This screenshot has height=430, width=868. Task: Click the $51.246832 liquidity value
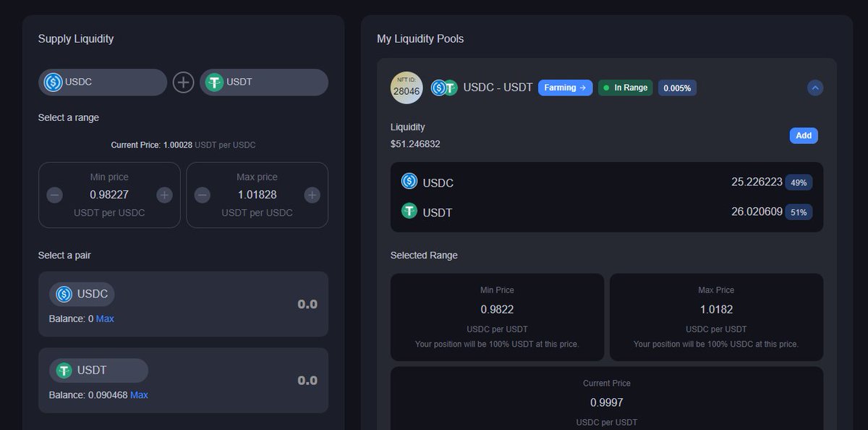[415, 144]
